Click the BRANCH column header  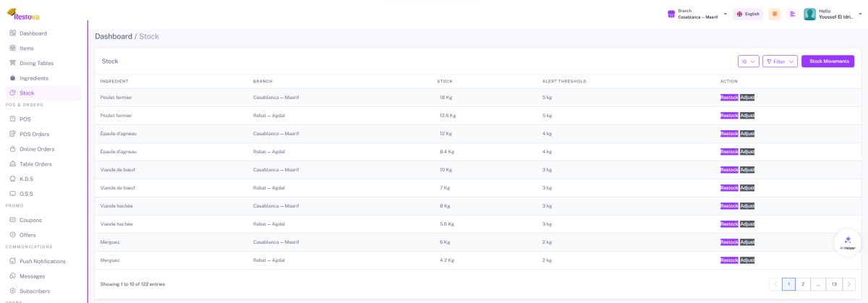coord(263,81)
